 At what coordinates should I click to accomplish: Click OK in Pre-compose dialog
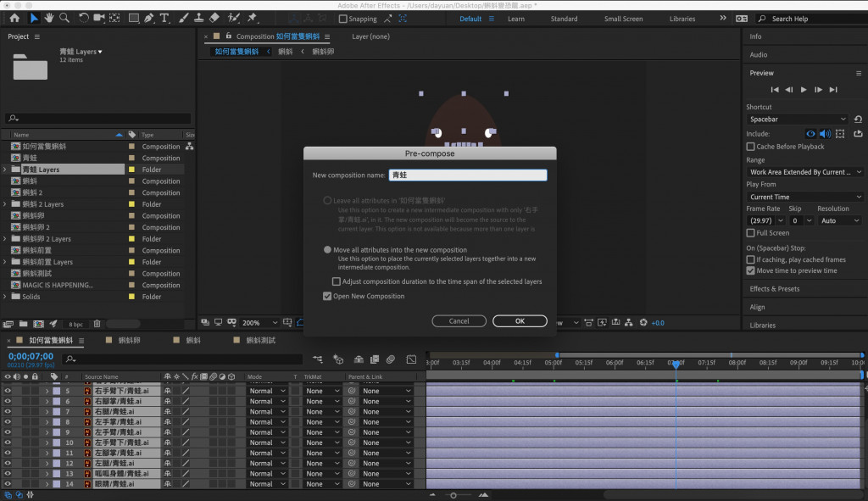[x=520, y=321]
